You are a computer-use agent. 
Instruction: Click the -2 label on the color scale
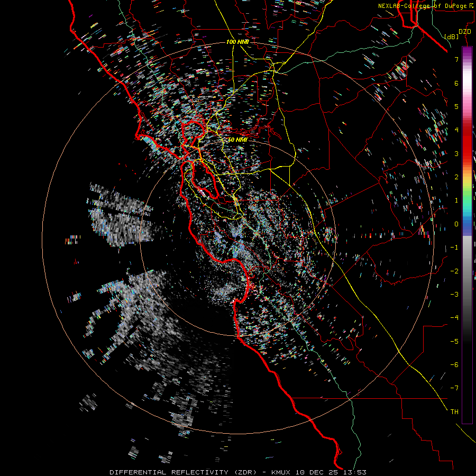pyautogui.click(x=454, y=271)
